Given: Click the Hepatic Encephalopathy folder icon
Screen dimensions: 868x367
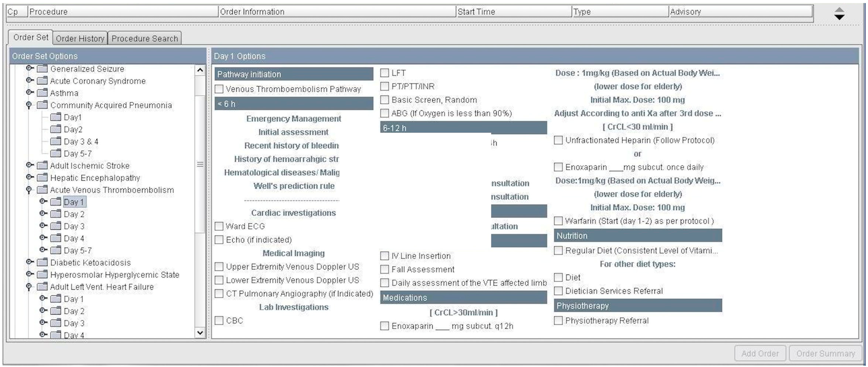Looking at the screenshot, I should pyautogui.click(x=42, y=178).
